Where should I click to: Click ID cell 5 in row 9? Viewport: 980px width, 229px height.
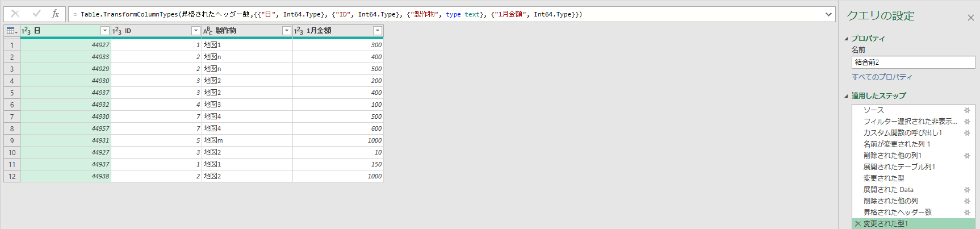(x=156, y=140)
